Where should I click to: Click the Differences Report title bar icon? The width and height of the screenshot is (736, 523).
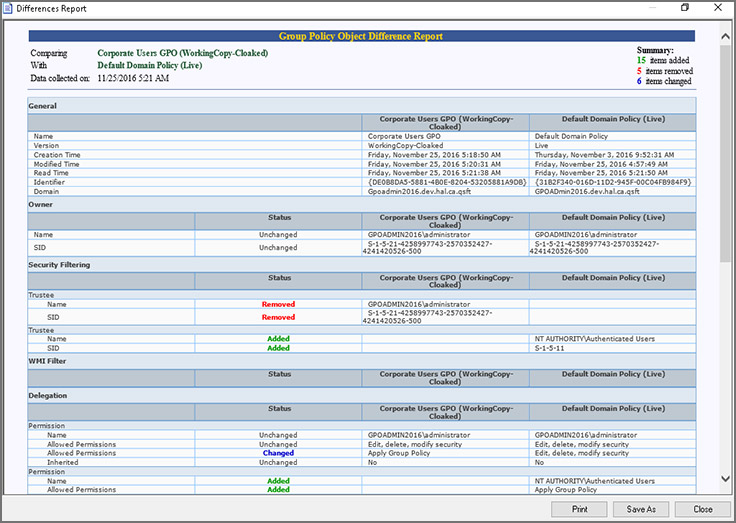[x=8, y=8]
